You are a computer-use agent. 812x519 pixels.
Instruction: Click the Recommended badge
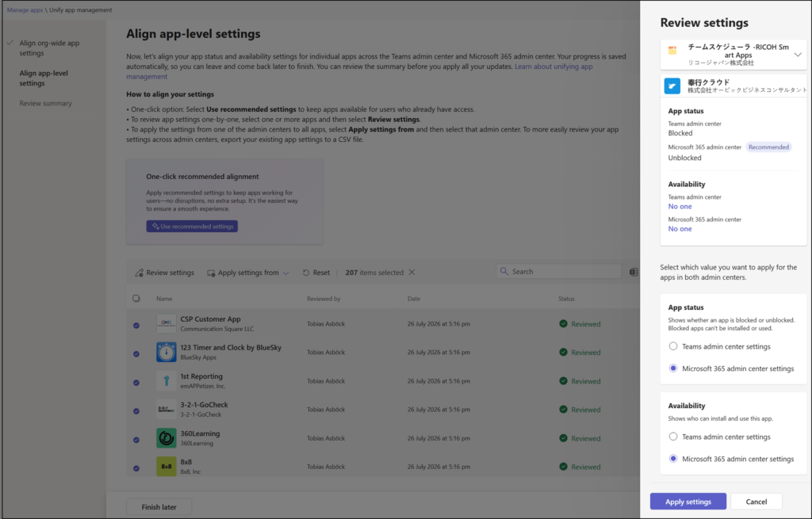coord(768,147)
